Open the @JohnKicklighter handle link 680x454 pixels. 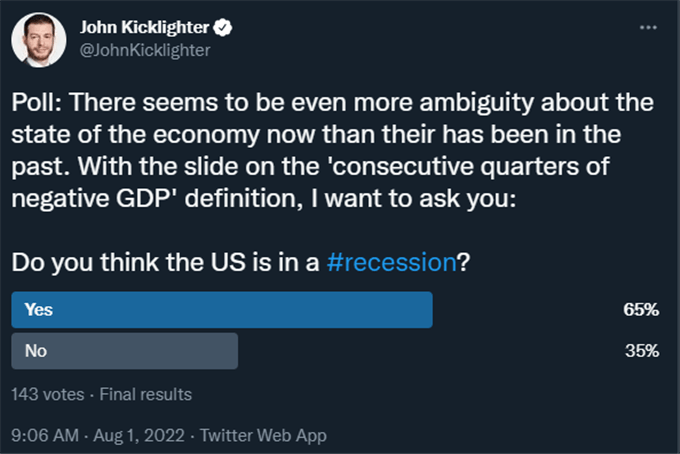[x=145, y=50]
